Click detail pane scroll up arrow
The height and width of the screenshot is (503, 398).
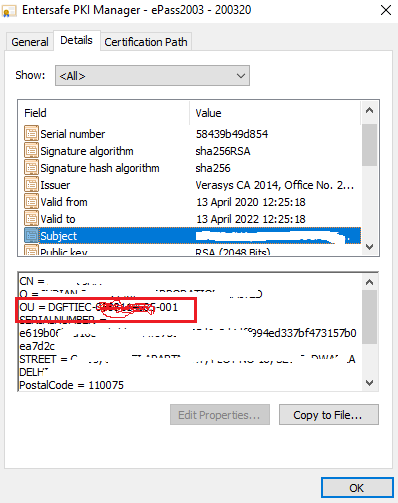pyautogui.click(x=369, y=282)
